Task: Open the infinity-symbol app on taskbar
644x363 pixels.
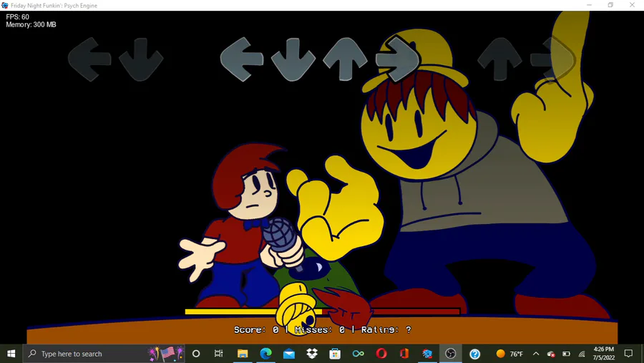Action: point(358,354)
